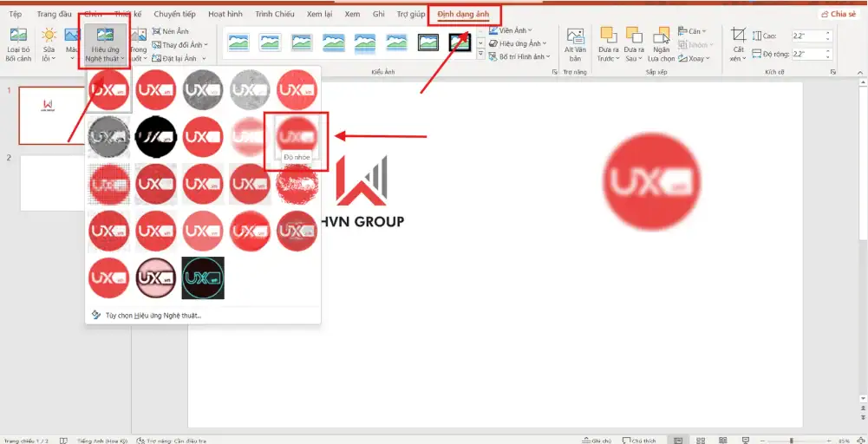868x444 pixels.
Task: Open the Trợ giúp help tab
Action: (x=411, y=15)
